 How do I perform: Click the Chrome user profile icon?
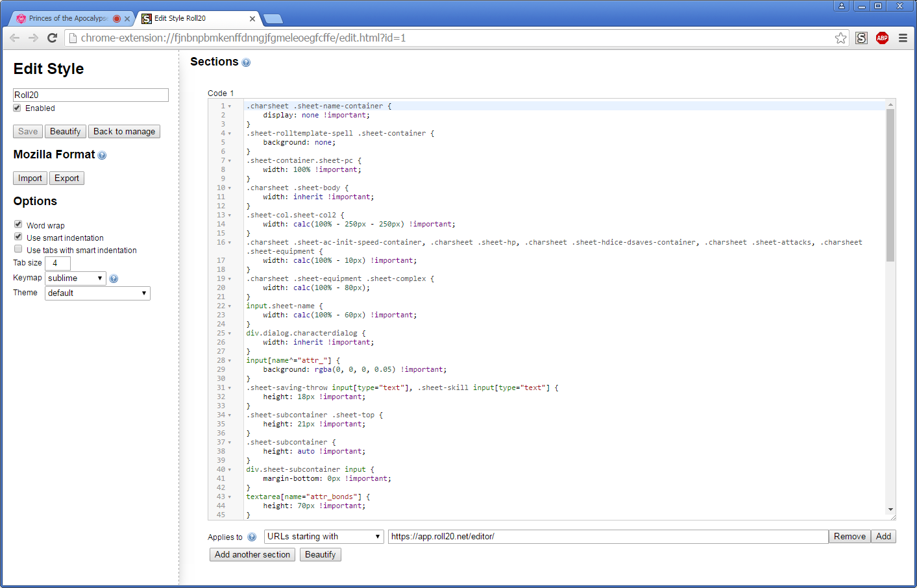(x=842, y=6)
